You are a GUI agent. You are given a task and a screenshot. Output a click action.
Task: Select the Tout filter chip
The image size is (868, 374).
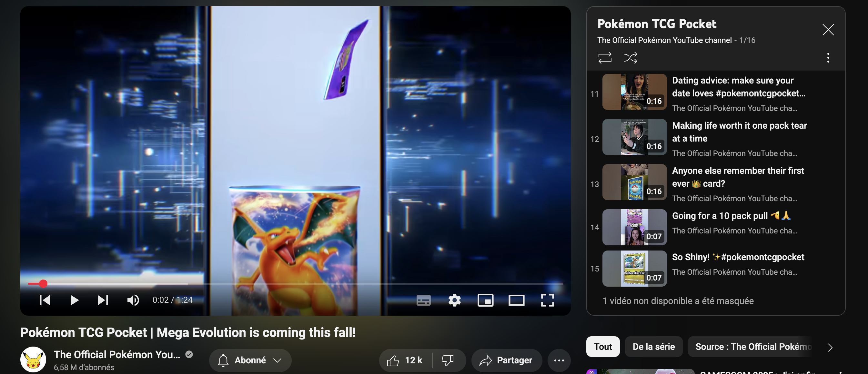click(602, 346)
